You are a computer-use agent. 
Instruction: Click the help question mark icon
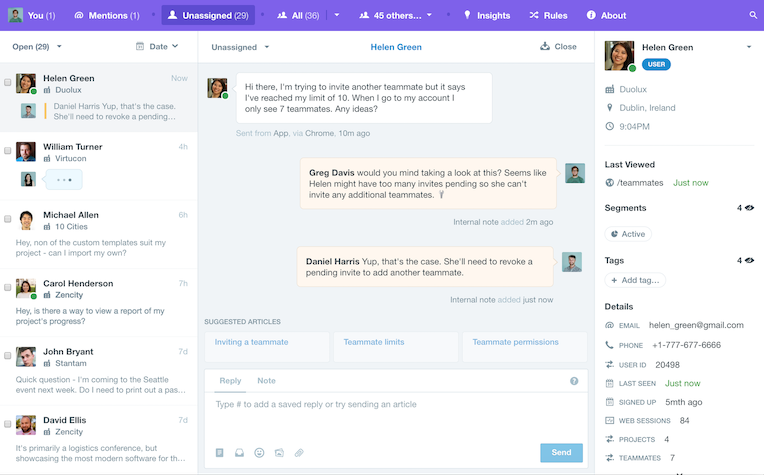(574, 381)
